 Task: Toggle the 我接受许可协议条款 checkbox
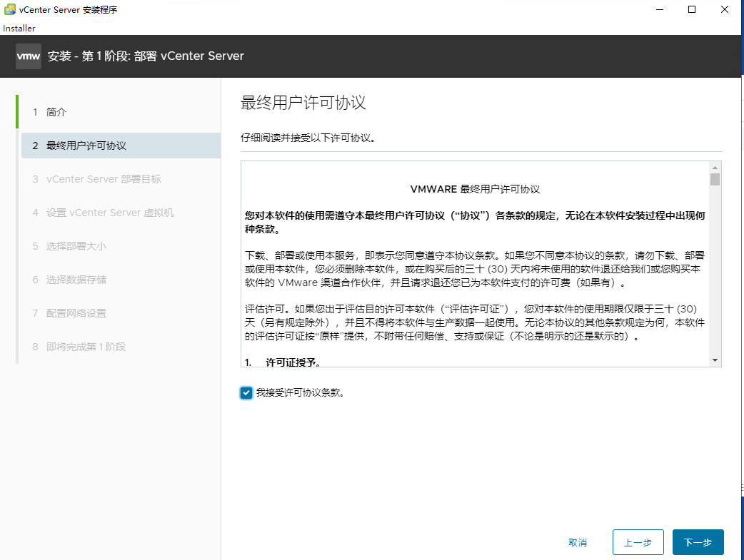point(246,392)
